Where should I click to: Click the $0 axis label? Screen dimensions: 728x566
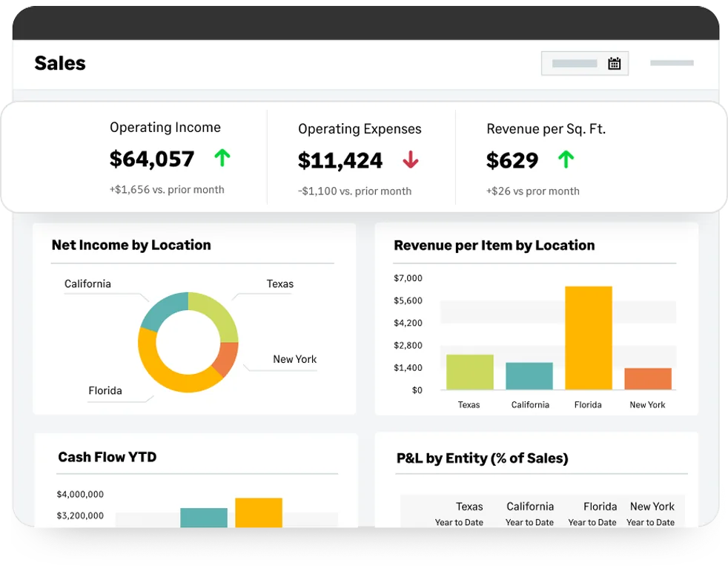(417, 390)
